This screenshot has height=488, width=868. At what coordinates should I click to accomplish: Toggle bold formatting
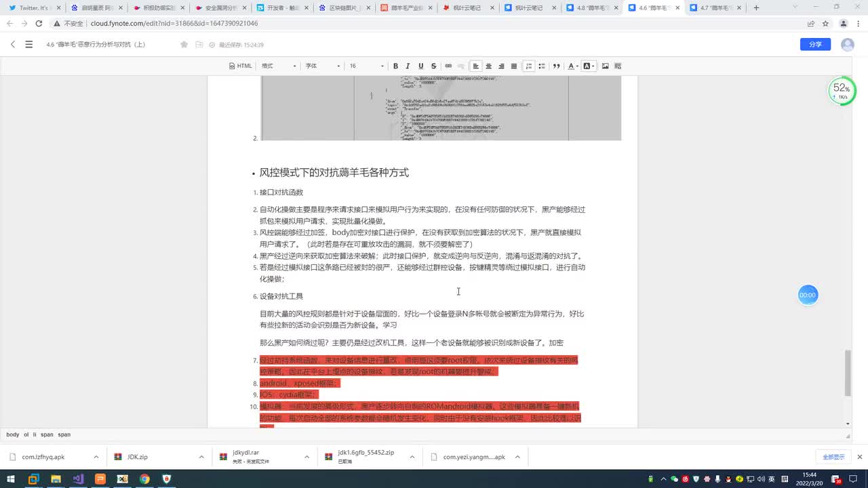tap(396, 66)
